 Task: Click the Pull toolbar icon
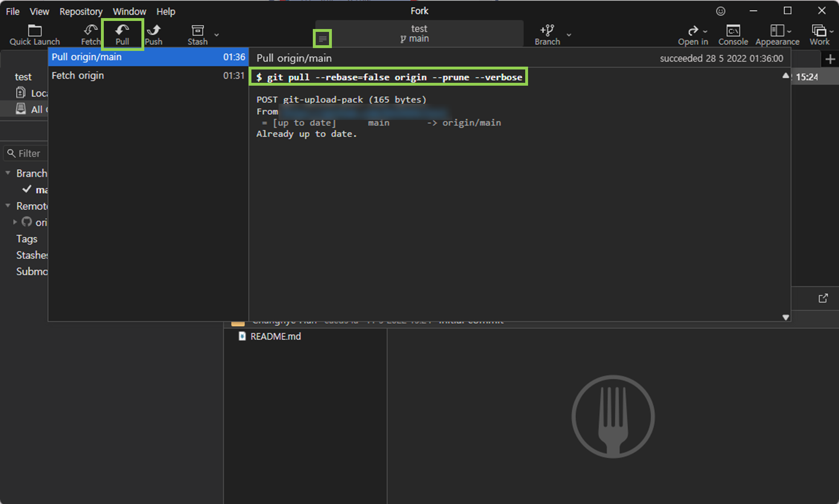pos(122,35)
